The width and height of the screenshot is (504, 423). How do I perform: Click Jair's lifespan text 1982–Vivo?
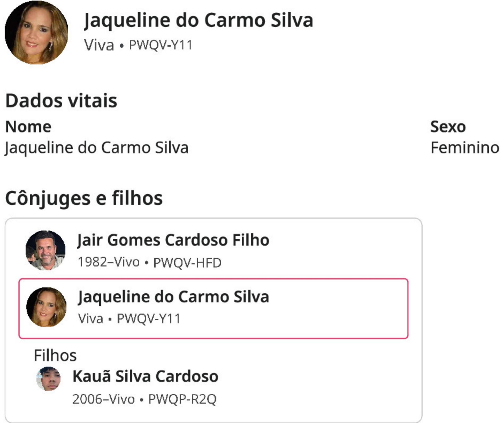click(108, 262)
